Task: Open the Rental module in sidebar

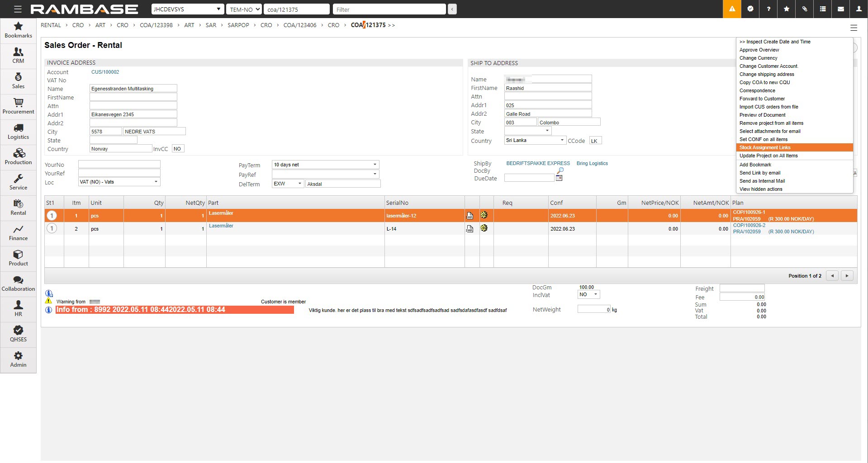Action: click(x=18, y=208)
